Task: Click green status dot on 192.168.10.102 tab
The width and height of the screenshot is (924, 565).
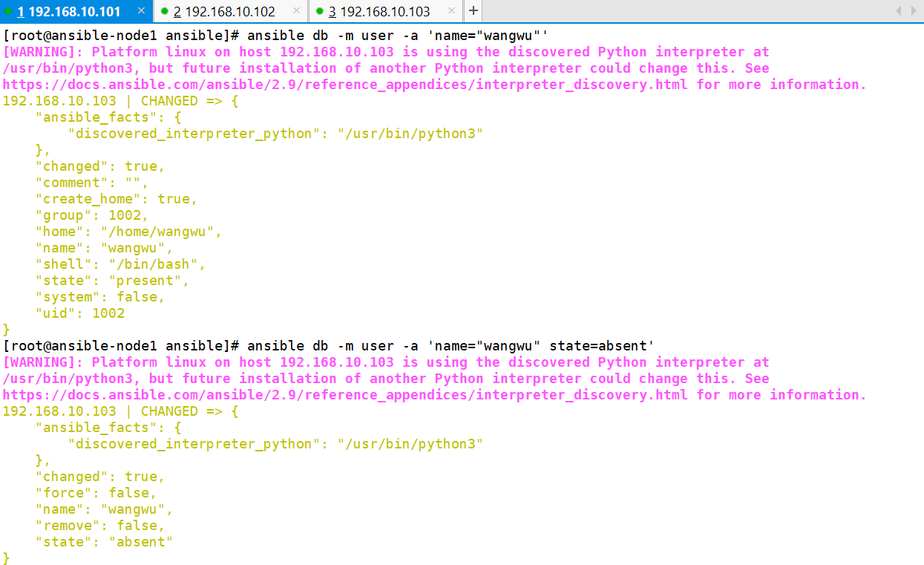Action: pyautogui.click(x=165, y=12)
